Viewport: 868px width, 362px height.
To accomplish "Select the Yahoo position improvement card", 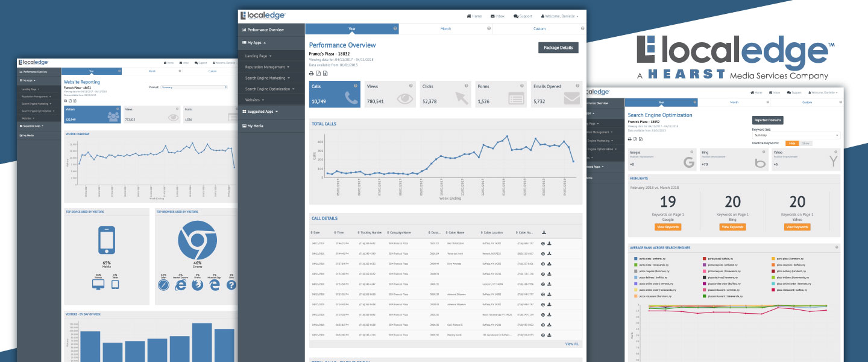I will coord(806,160).
